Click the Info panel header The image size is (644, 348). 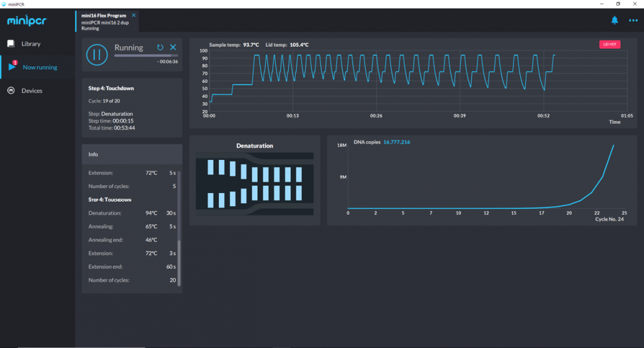pos(132,154)
